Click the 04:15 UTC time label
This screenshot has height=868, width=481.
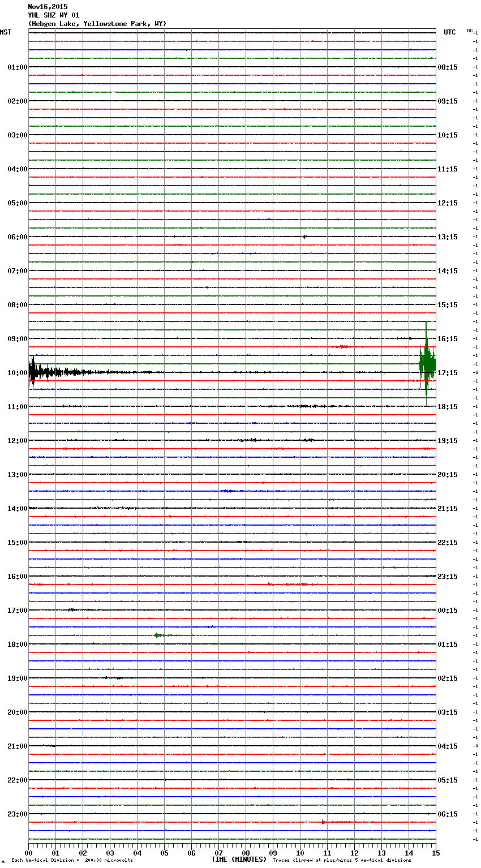[x=448, y=746]
